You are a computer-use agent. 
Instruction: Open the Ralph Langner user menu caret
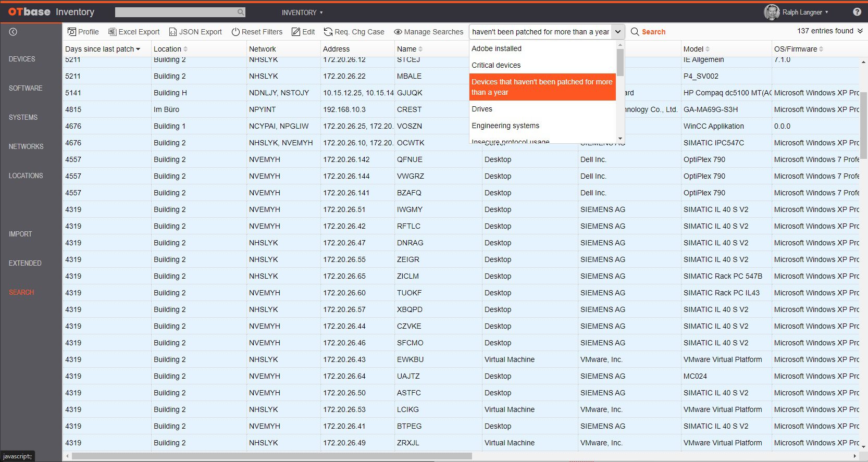[826, 12]
